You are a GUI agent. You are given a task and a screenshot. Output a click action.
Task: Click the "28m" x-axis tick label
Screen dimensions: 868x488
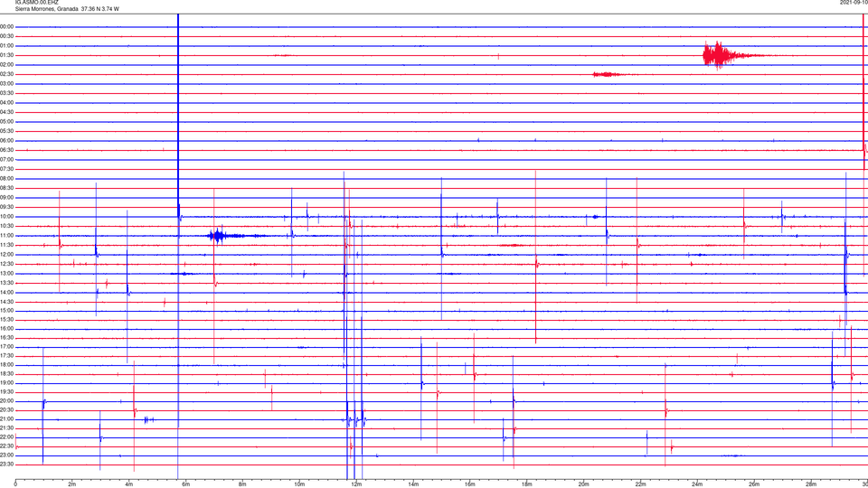point(811,484)
